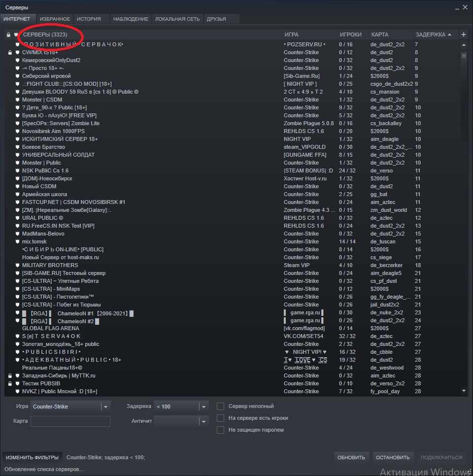Viewport: 473px width, 476px height.
Task: Close the Серверы window
Action: click(x=465, y=7)
